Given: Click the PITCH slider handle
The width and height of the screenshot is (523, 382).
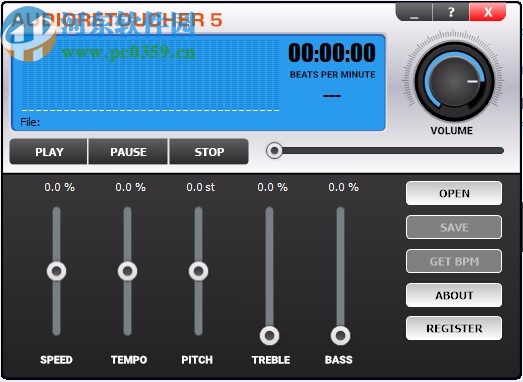Looking at the screenshot, I should [x=198, y=271].
